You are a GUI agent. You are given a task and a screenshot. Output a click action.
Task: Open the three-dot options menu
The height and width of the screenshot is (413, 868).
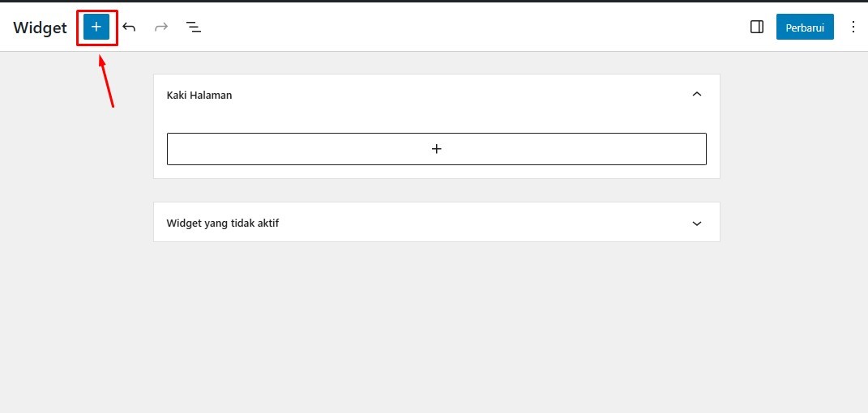pyautogui.click(x=853, y=27)
